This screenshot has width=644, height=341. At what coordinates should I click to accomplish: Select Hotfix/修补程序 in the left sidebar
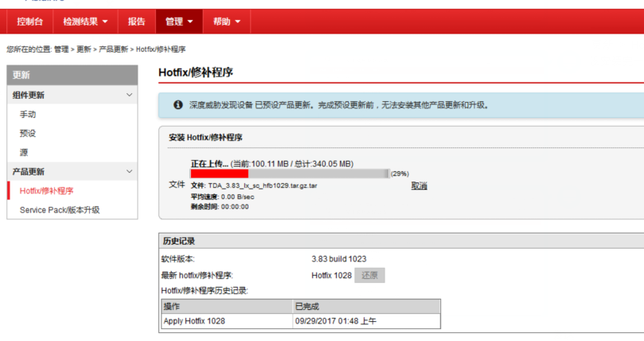tap(46, 190)
